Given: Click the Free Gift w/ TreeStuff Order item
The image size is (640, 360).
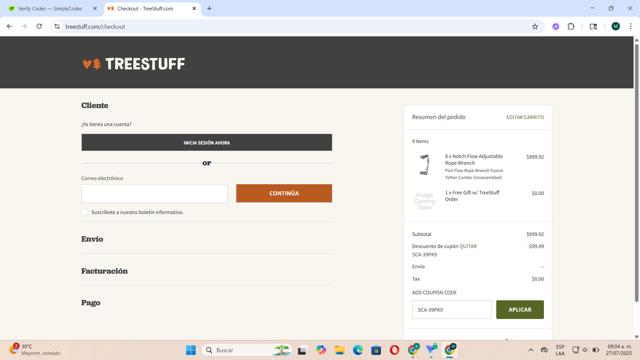Looking at the screenshot, I should pos(472,196).
